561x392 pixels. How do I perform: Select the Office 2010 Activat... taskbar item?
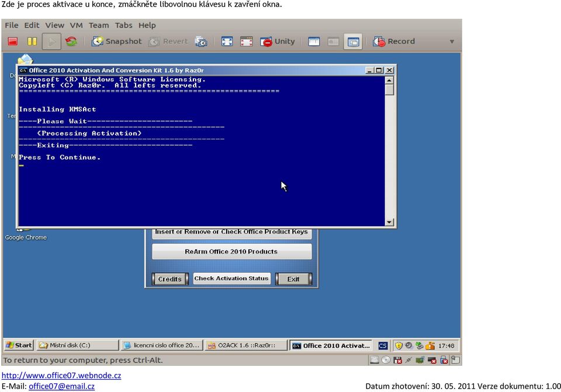tap(331, 345)
